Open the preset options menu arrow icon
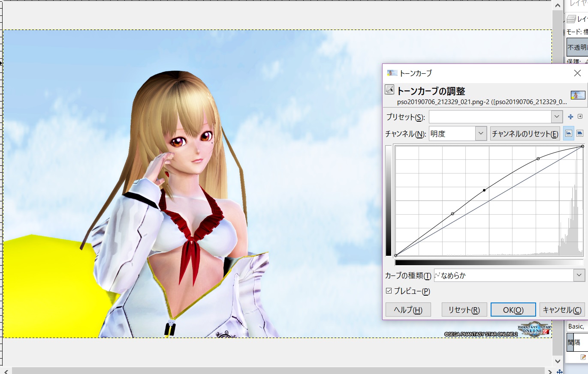 click(x=580, y=117)
